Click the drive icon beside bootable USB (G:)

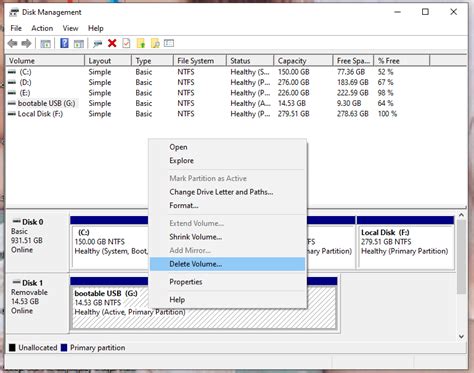tap(12, 103)
